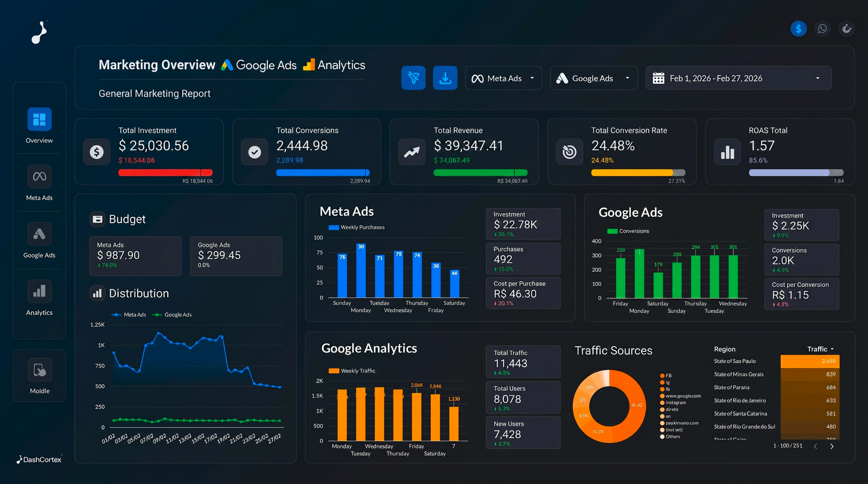Viewport: 868px width, 484px height.
Task: Click the blue dollar icon at top right
Action: [x=799, y=29]
